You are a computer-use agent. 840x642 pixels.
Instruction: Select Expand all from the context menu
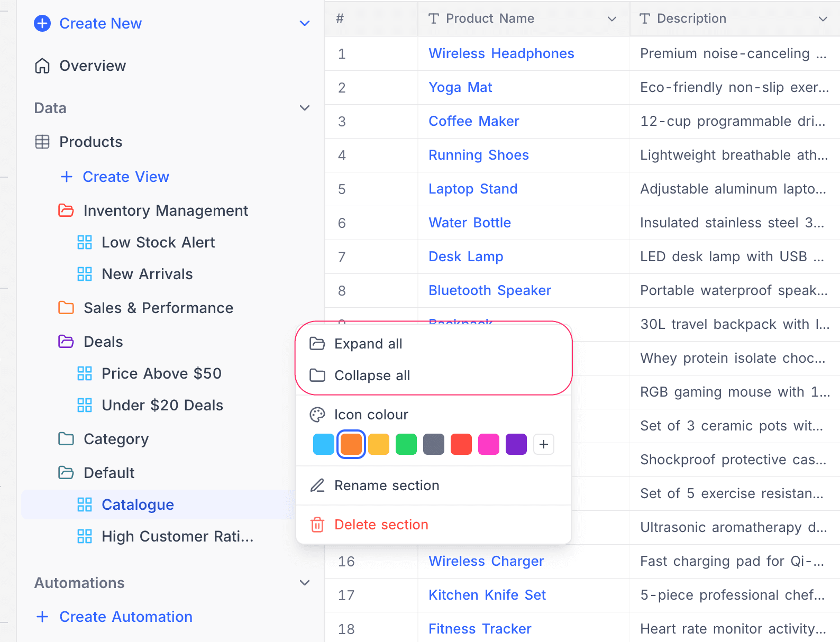click(368, 344)
